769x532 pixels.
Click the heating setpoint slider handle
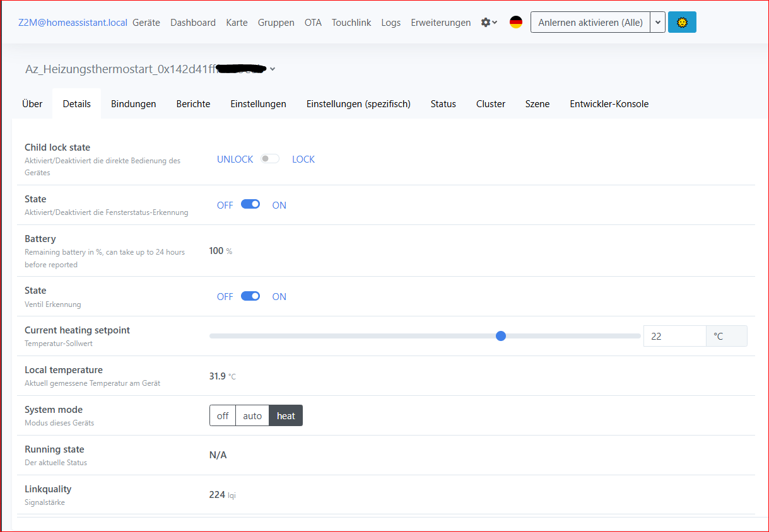pos(501,336)
